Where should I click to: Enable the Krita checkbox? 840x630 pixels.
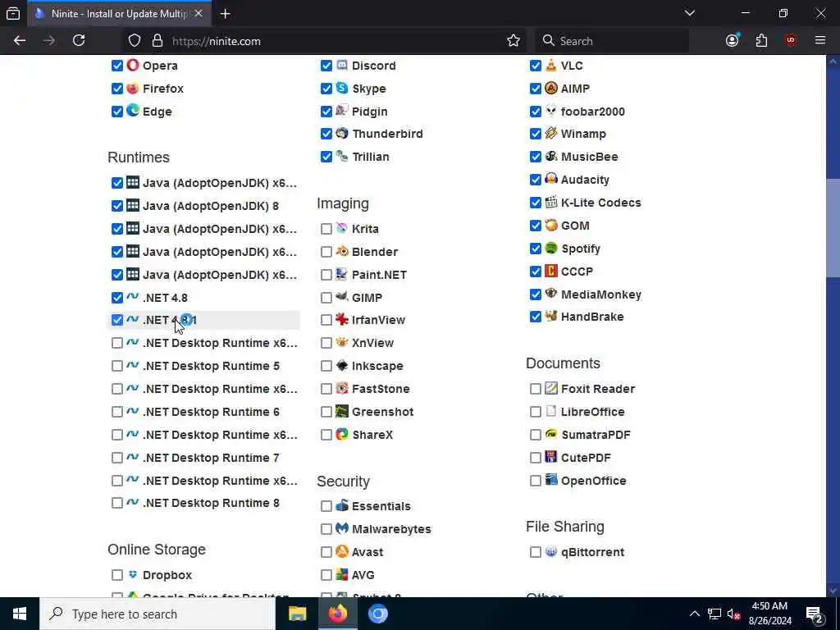point(326,229)
